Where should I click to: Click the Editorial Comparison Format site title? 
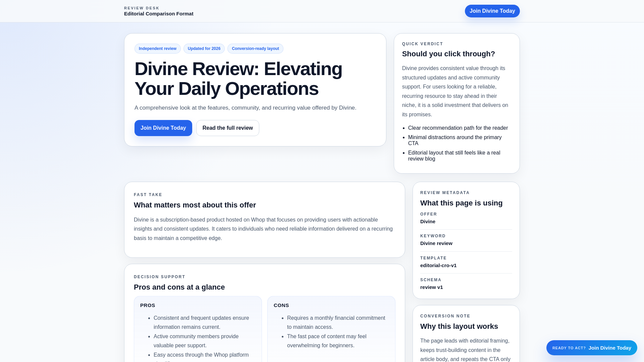point(159,14)
